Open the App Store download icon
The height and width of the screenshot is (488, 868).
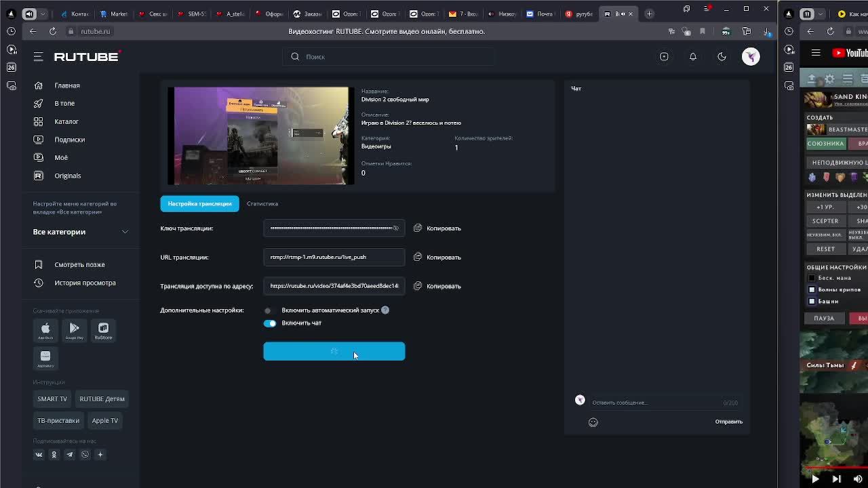click(45, 331)
